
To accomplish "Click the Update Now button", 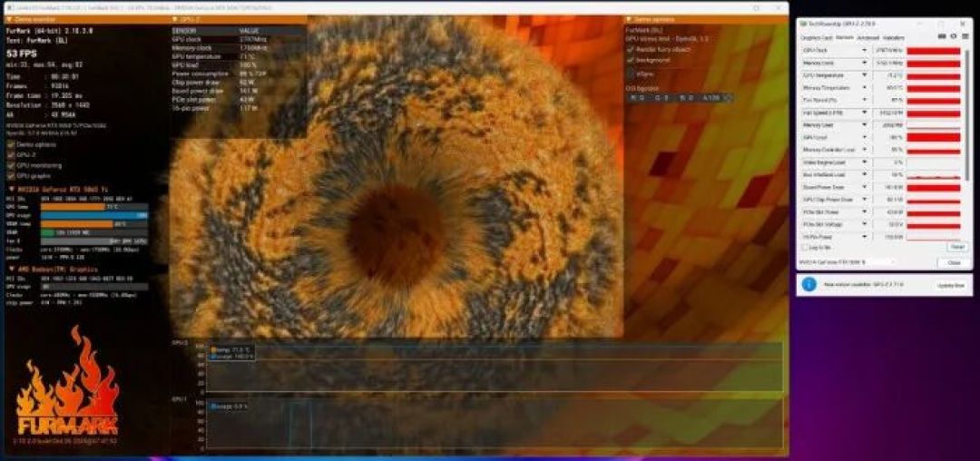I will 950,285.
